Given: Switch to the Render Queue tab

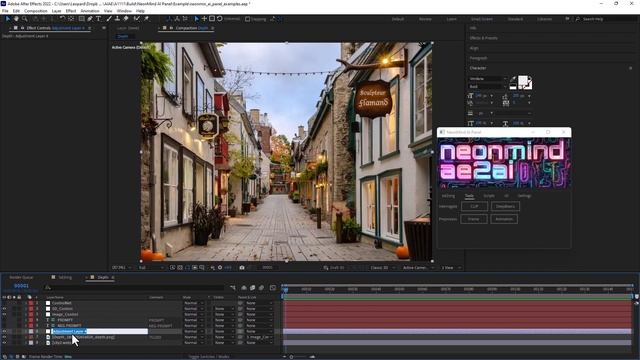Looking at the screenshot, I should point(21,278).
